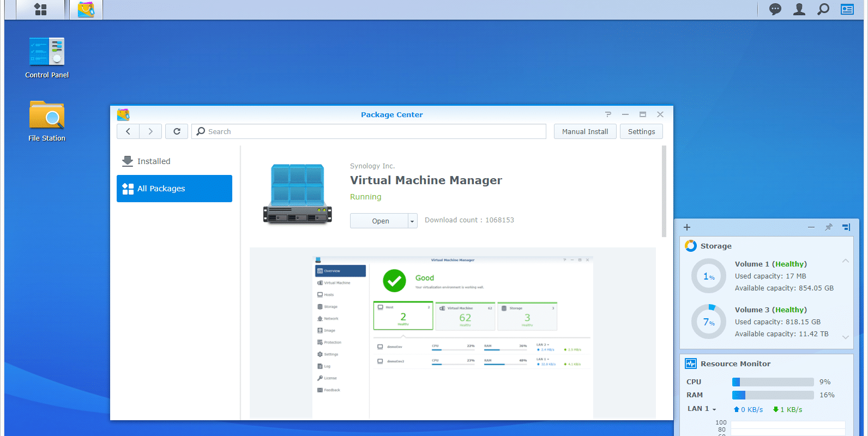Image resolution: width=868 pixels, height=436 pixels.
Task: Select Installed in the sidebar
Action: pos(174,161)
